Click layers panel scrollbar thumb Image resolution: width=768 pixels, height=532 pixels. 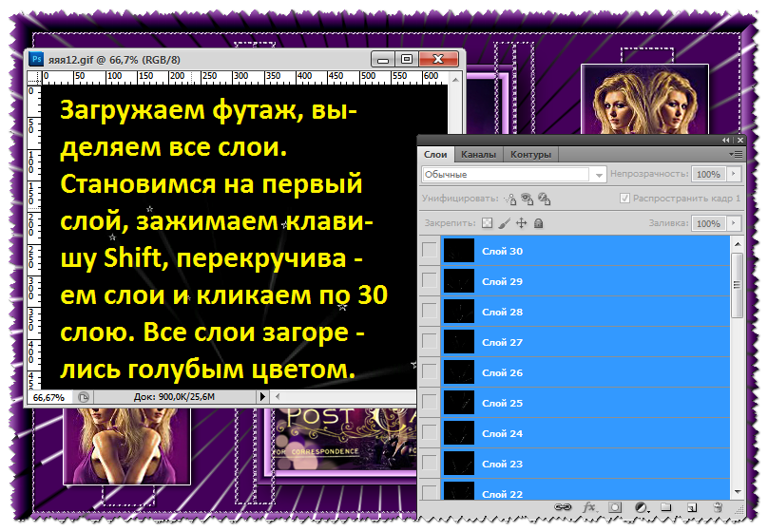tap(737, 285)
